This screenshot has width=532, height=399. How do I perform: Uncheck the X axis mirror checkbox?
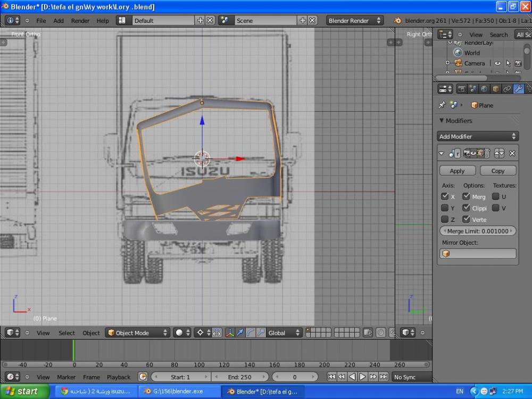(445, 196)
